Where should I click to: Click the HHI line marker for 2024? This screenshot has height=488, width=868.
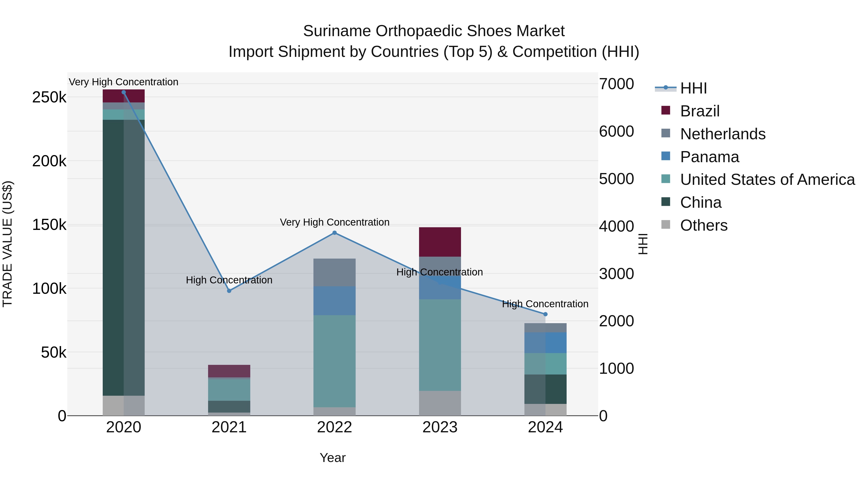tap(546, 314)
